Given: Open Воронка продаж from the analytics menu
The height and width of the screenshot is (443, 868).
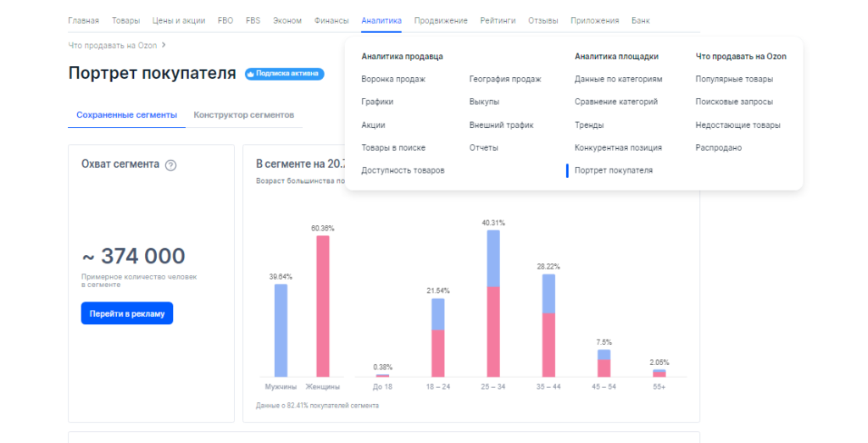Looking at the screenshot, I should tap(392, 79).
